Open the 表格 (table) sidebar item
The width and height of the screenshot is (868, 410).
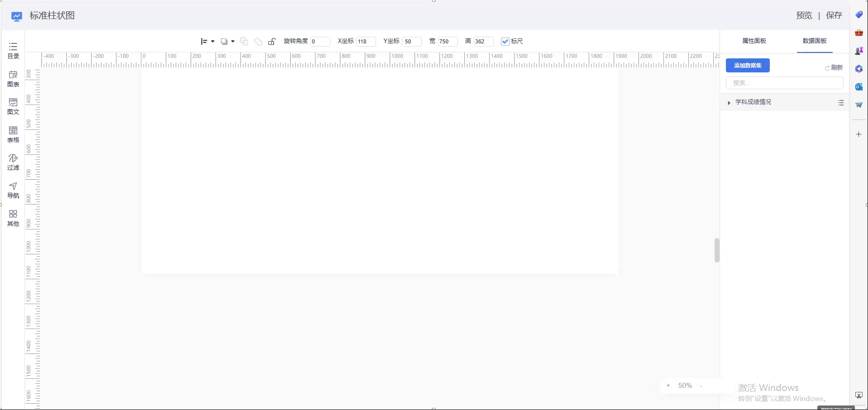[x=13, y=134]
